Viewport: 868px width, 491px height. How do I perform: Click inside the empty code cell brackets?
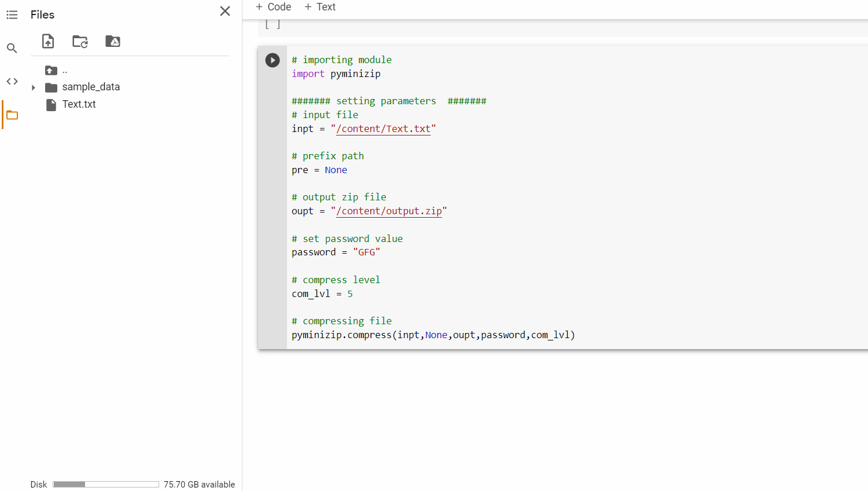272,24
